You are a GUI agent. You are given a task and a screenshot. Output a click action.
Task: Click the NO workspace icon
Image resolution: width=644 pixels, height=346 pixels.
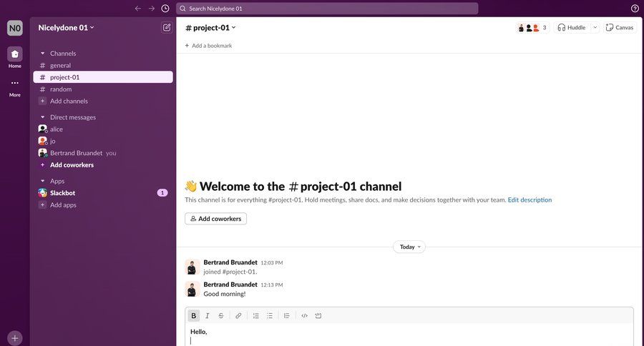pyautogui.click(x=15, y=29)
